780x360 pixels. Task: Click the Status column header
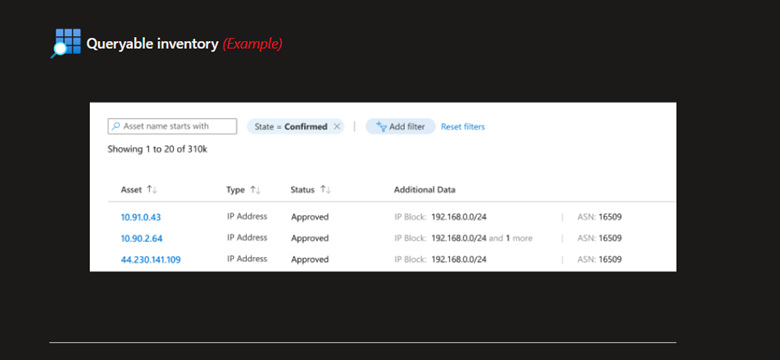[x=302, y=189]
